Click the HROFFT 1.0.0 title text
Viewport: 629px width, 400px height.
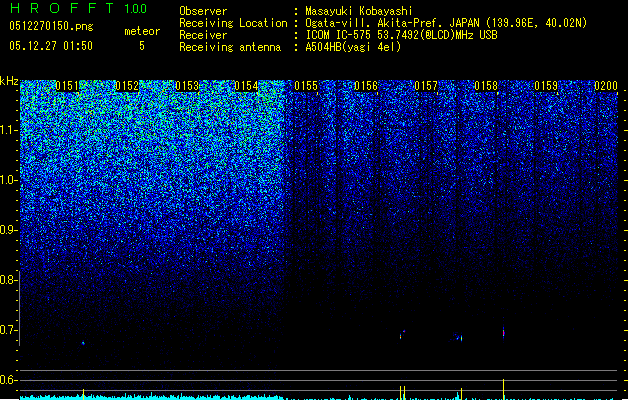point(78,8)
